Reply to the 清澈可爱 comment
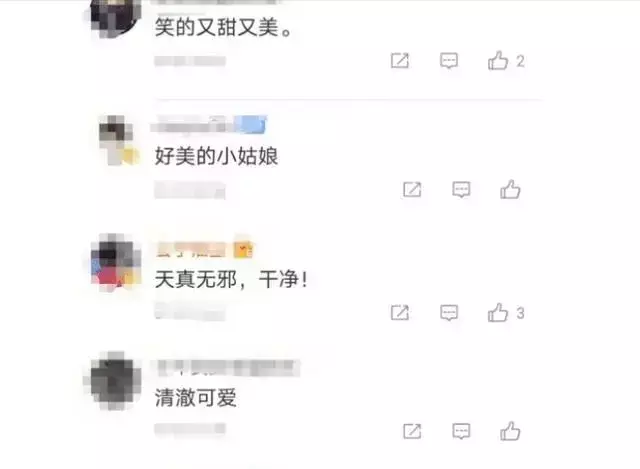This screenshot has height=469, width=640. click(x=461, y=431)
